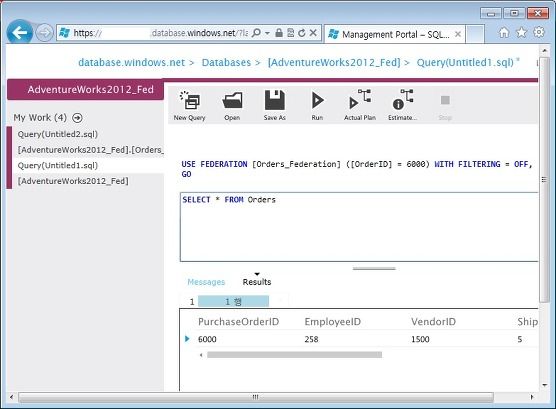This screenshot has height=409, width=556.
Task: Click the page scrollbar down arrow
Action: (x=544, y=385)
